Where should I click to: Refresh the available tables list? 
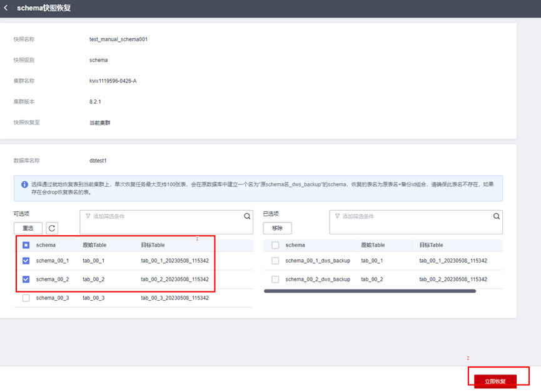pos(52,228)
